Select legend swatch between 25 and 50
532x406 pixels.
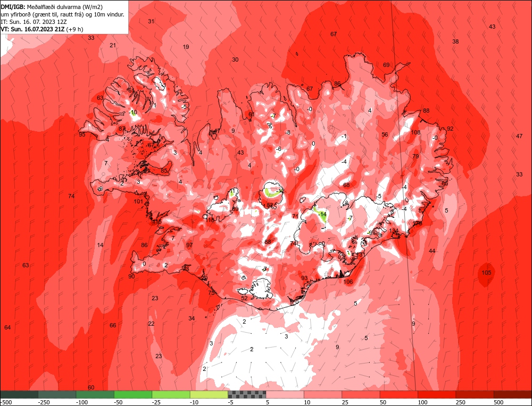[x=361, y=394]
